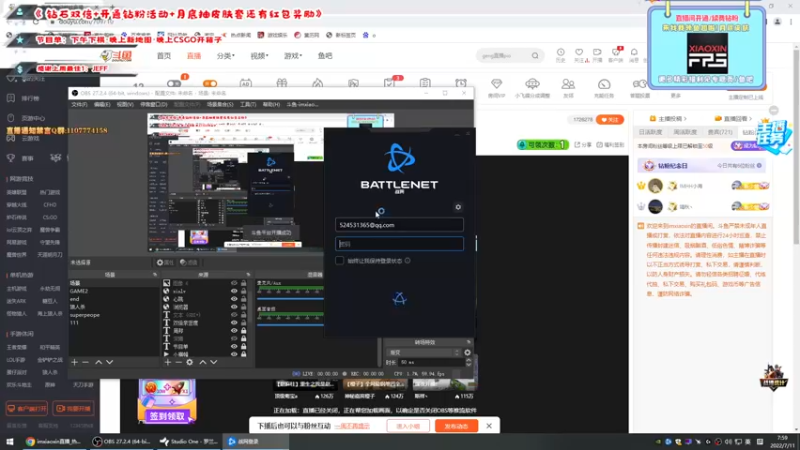Toggle the lock on the xialv source
Image resolution: width=800 pixels, height=450 pixels.
(243, 291)
